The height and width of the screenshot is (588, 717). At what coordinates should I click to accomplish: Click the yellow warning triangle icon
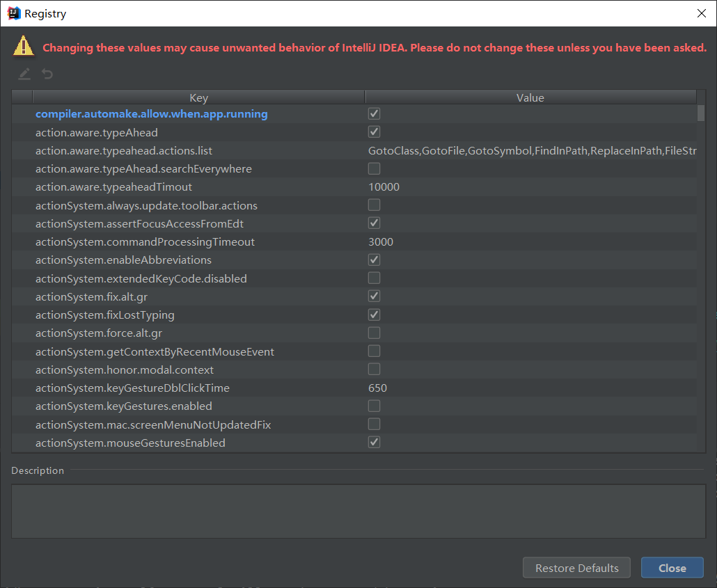coord(24,46)
